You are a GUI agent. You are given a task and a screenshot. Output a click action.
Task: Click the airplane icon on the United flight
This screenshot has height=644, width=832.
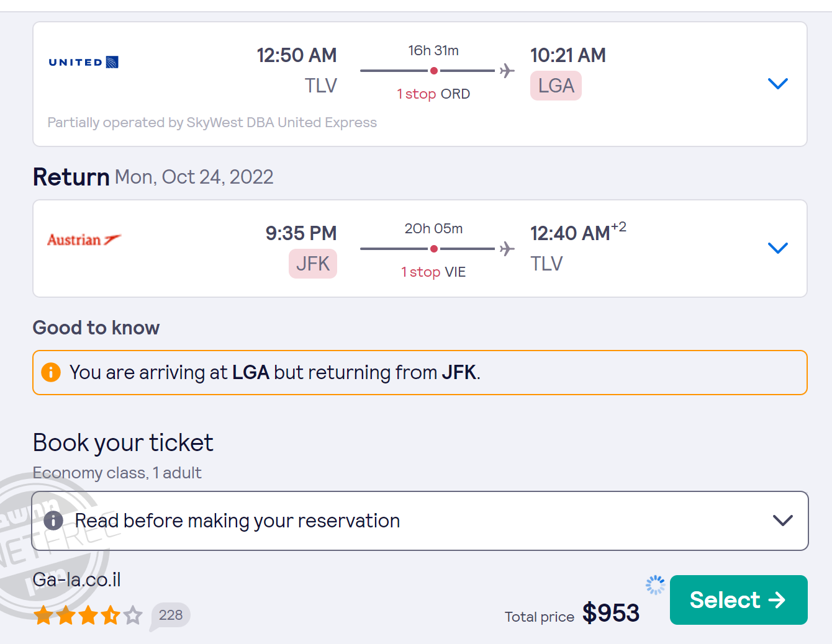pyautogui.click(x=507, y=71)
